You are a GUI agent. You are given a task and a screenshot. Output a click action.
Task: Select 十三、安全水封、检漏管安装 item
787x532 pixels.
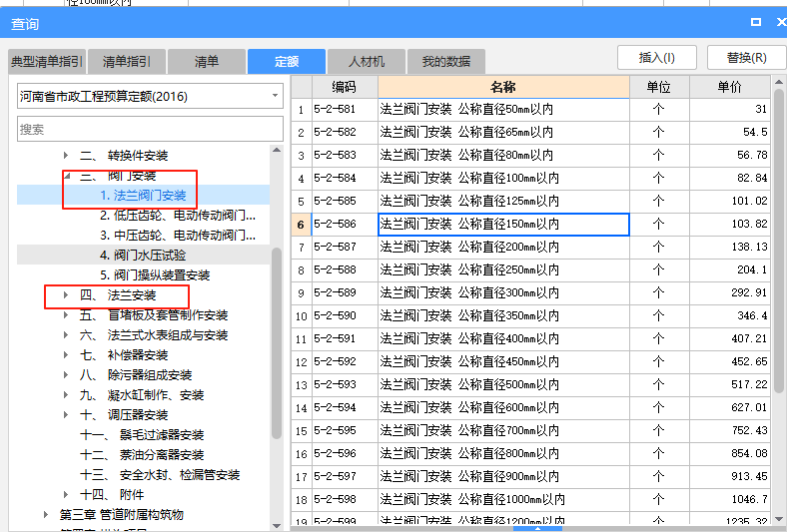click(160, 474)
